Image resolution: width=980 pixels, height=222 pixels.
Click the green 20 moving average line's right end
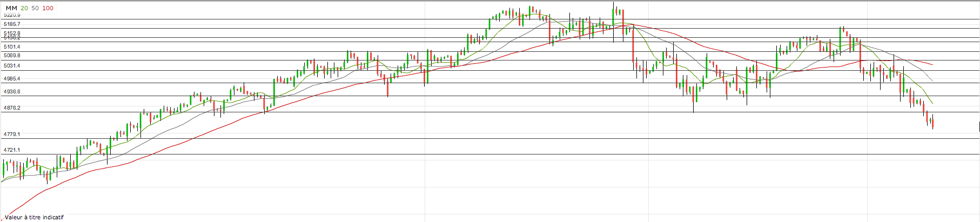point(932,103)
